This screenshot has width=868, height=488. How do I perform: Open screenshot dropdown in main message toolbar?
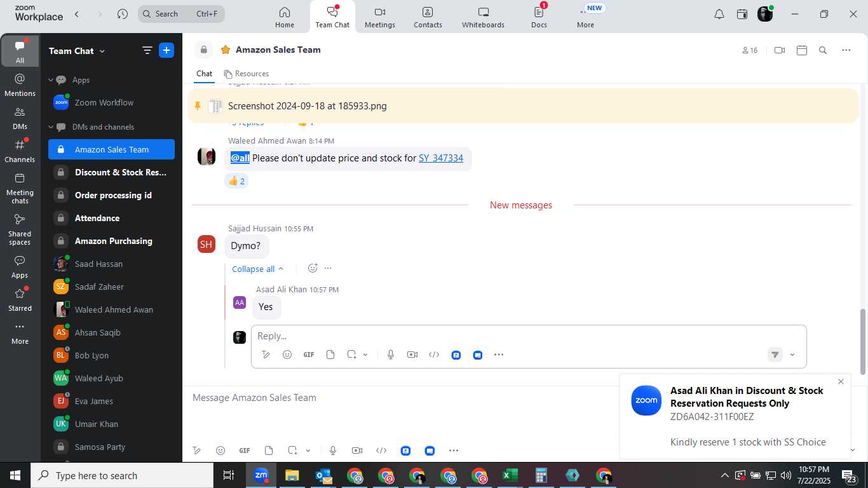308,451
